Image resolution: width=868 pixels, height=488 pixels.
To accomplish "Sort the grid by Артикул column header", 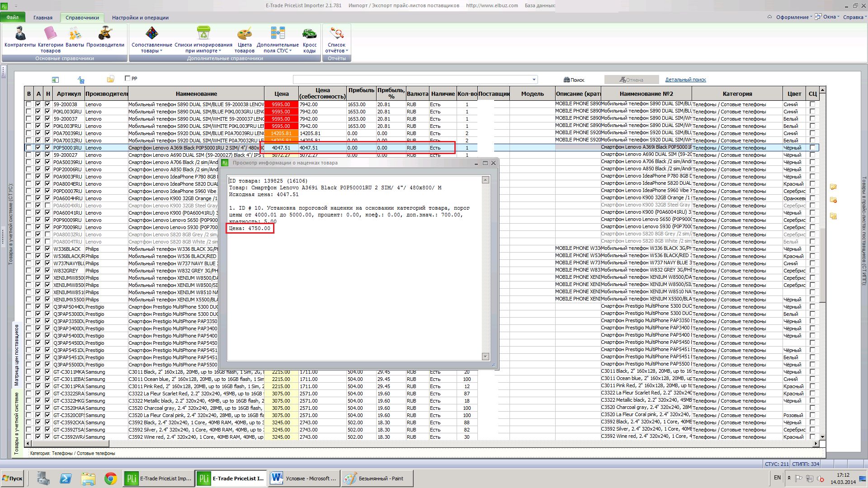I will coord(69,94).
